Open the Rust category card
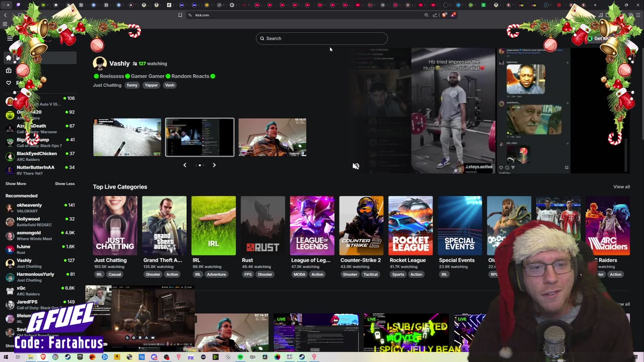The height and width of the screenshot is (362, 644). (263, 226)
